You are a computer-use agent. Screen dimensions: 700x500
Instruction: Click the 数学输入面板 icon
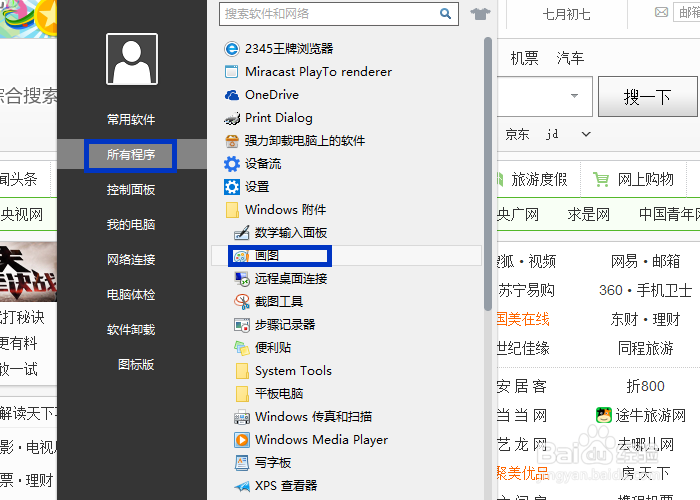pyautogui.click(x=242, y=233)
